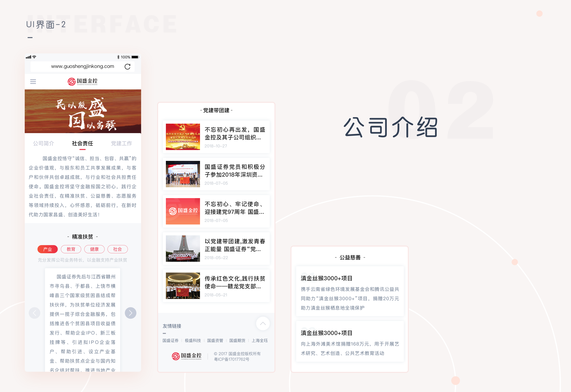Click the 友情链接 heading

pyautogui.click(x=172, y=326)
